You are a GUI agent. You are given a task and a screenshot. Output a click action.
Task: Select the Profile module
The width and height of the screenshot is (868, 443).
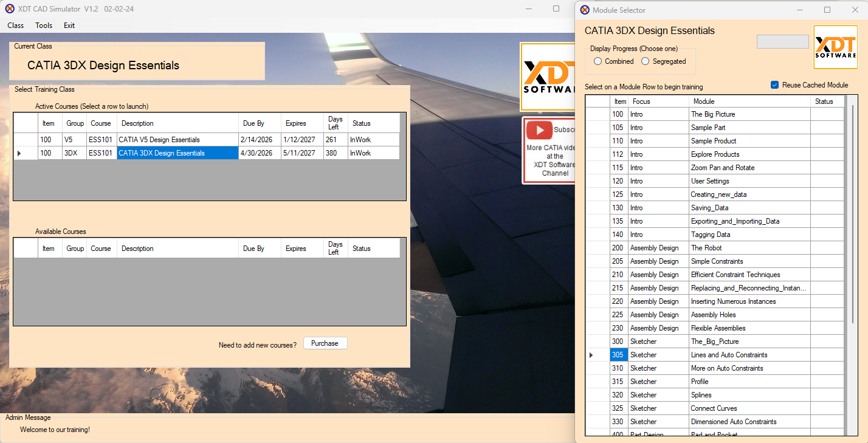tap(715, 382)
